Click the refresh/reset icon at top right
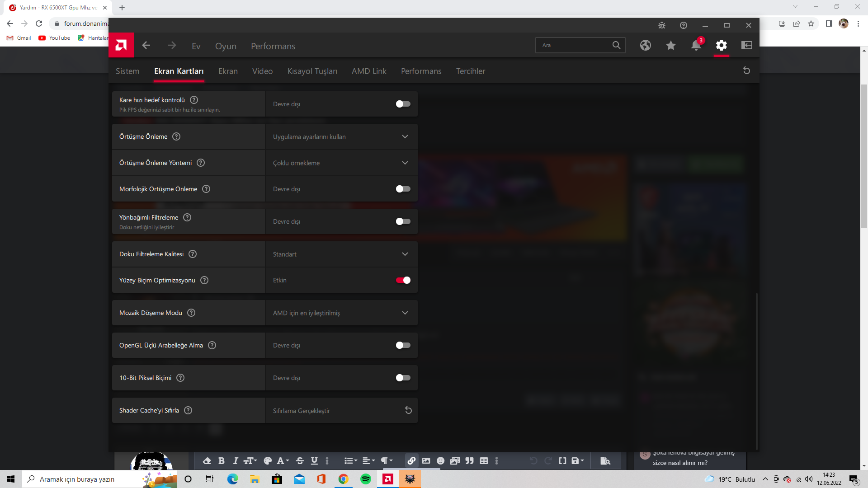 click(746, 70)
